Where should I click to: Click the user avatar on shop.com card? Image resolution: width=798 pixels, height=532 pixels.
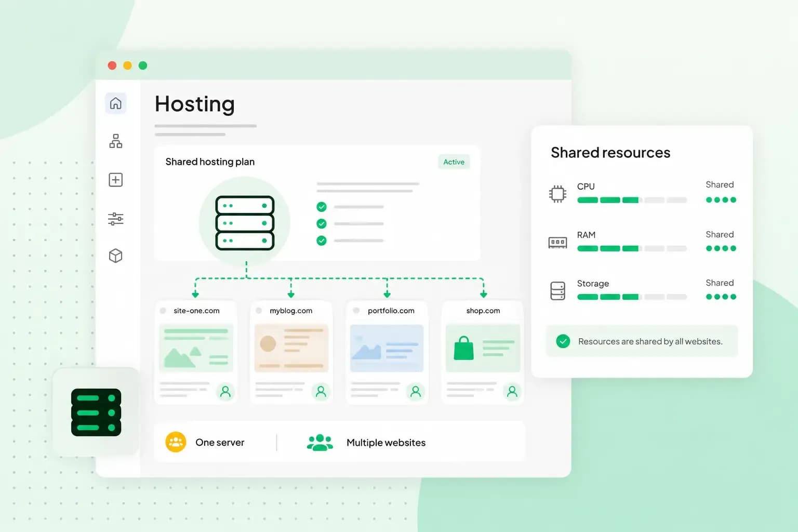point(512,391)
